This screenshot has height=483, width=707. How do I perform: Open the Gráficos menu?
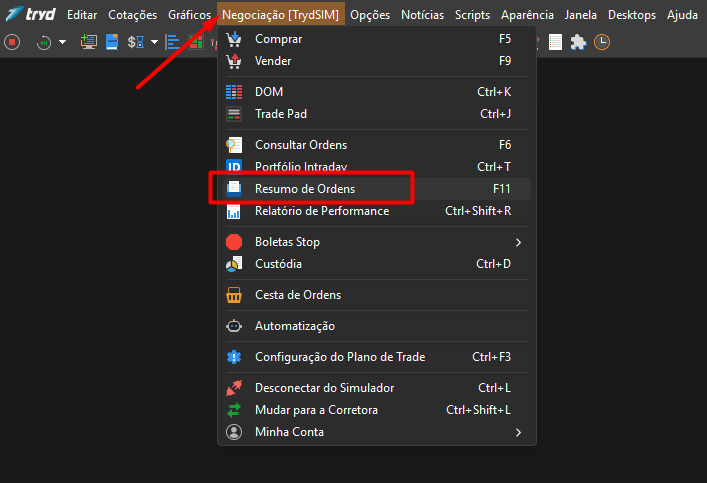pos(189,15)
